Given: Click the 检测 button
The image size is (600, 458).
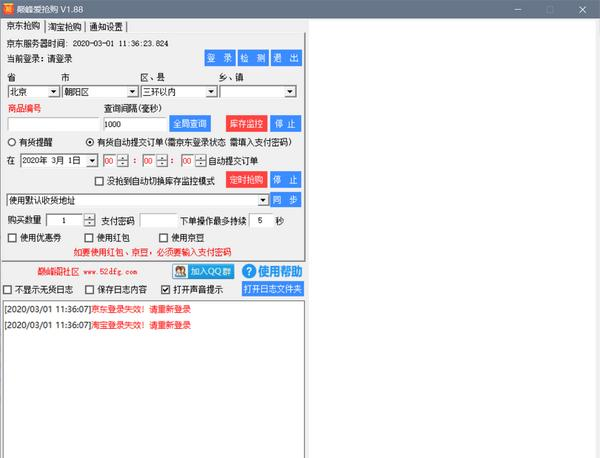Looking at the screenshot, I should 253,58.
